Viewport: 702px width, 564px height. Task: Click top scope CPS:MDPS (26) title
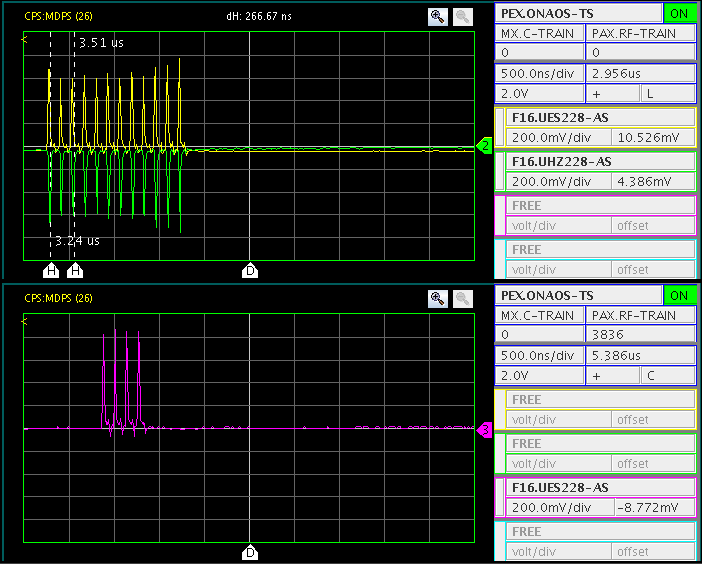(x=59, y=17)
